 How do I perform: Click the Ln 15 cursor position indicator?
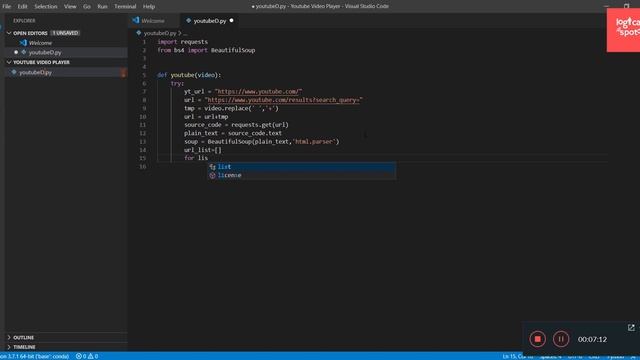tap(517, 356)
